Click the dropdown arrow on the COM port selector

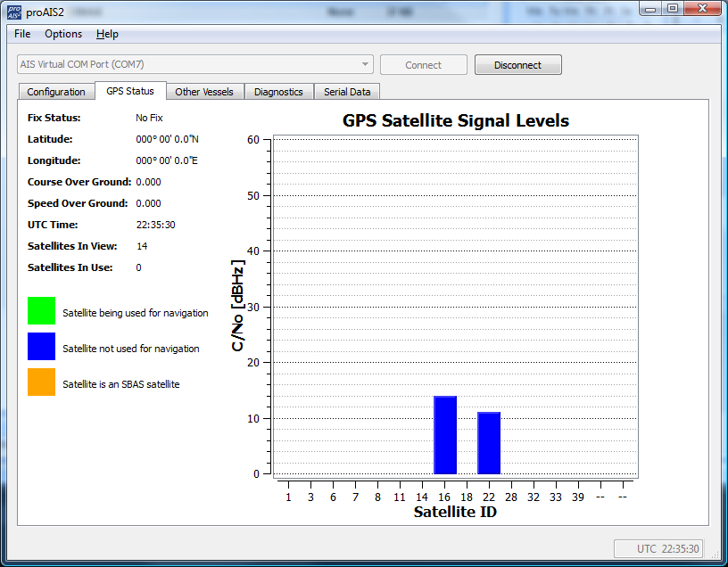[x=365, y=64]
